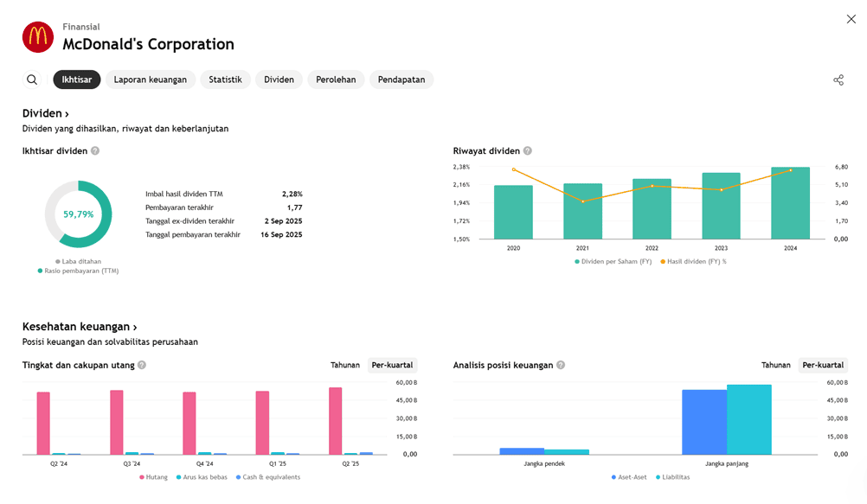Click info icon beside Analisis posisi keuangan
This screenshot has height=504, width=867.
(561, 365)
